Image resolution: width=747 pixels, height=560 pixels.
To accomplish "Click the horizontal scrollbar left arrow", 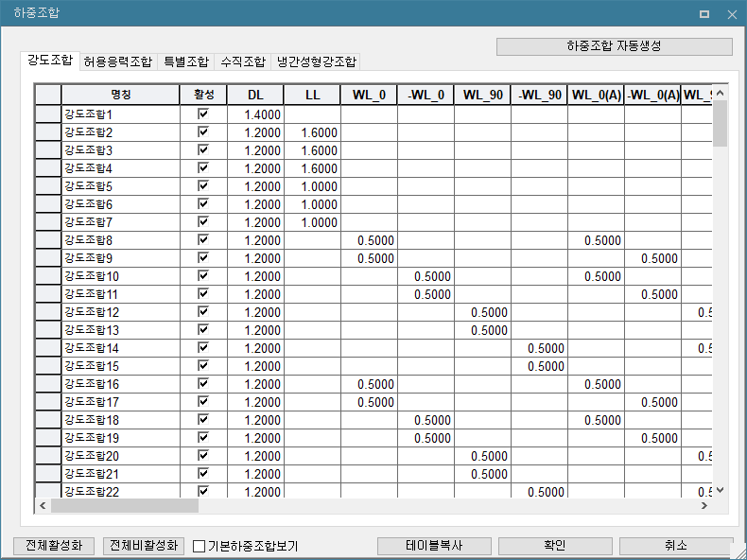I will coord(43,506).
